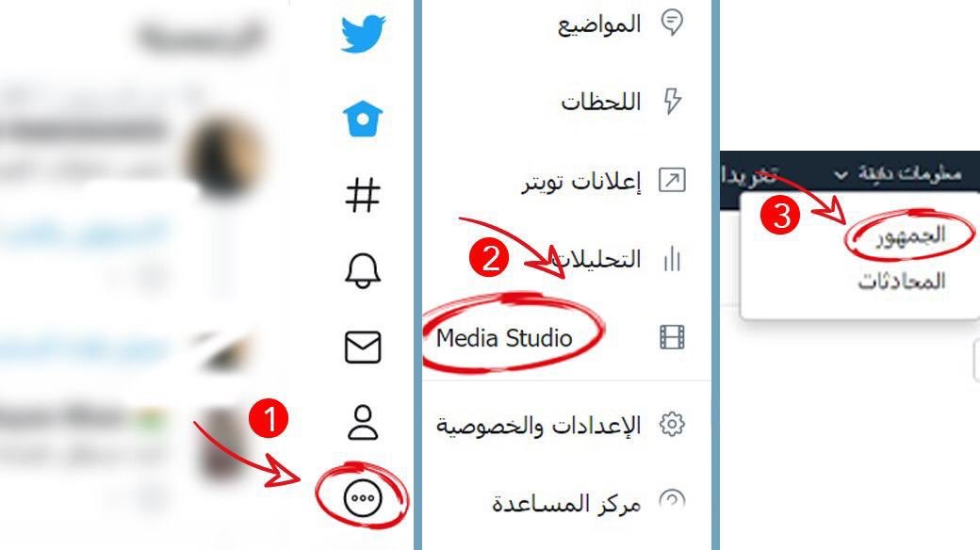Click the Analytics bar chart icon
The width and height of the screenshot is (980, 550).
pos(672,259)
